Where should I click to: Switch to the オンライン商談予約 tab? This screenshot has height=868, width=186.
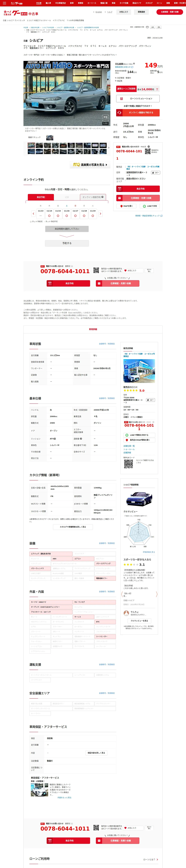tap(93, 197)
